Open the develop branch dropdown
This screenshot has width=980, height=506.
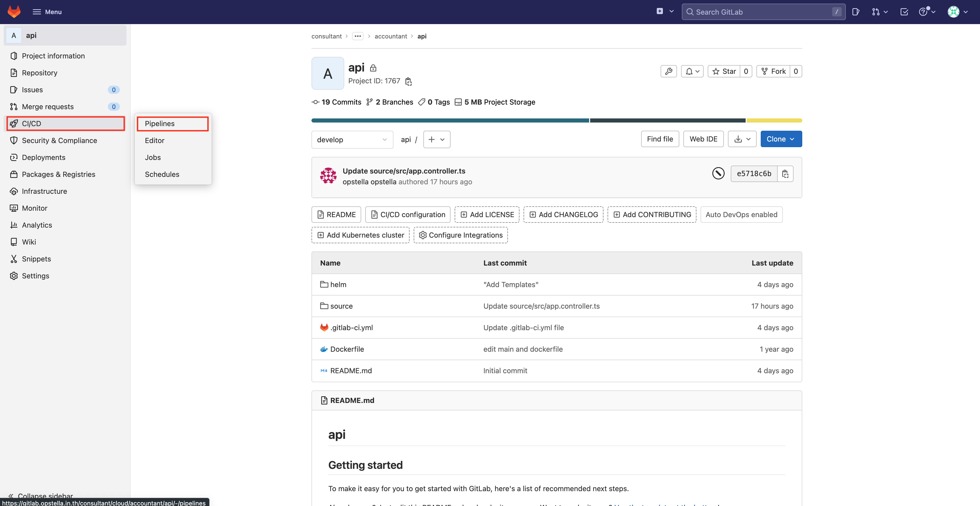[x=352, y=139]
